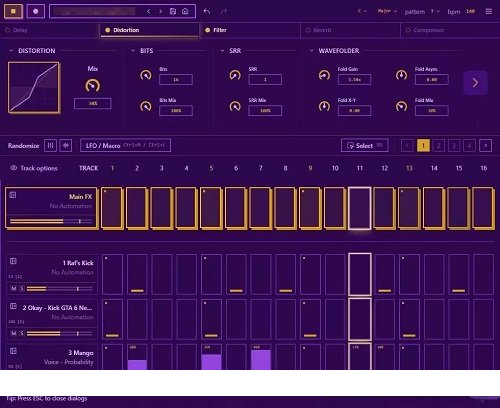Screen dimensions: 500x408
Task: Open the hamburger menu
Action: [x=489, y=12]
